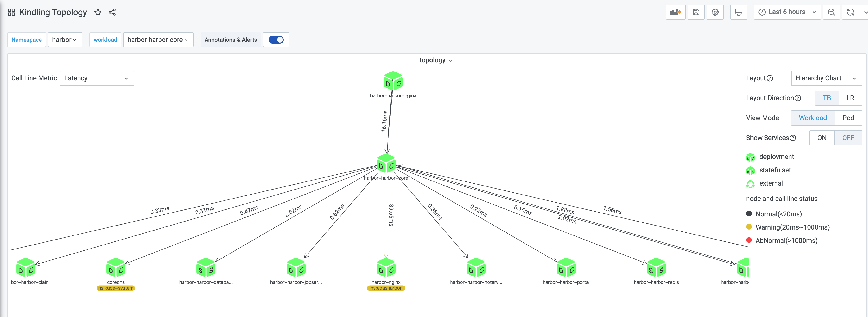Zoom out the time range
This screenshot has width=868, height=317.
[831, 12]
